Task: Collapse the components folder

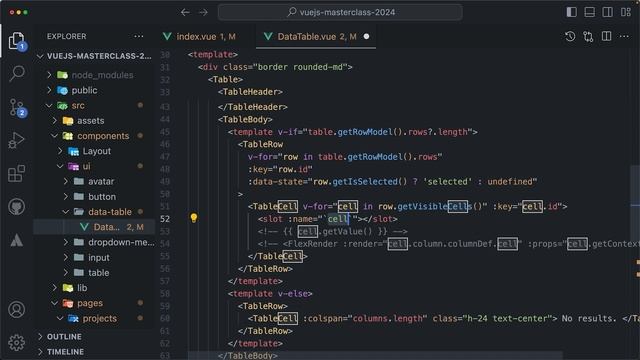Action: (x=94, y=136)
